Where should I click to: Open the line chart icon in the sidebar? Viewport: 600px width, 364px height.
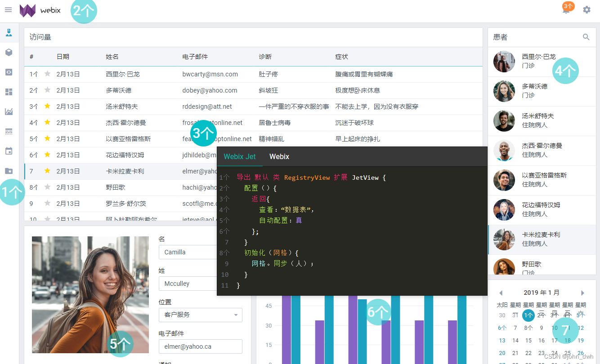9,111
